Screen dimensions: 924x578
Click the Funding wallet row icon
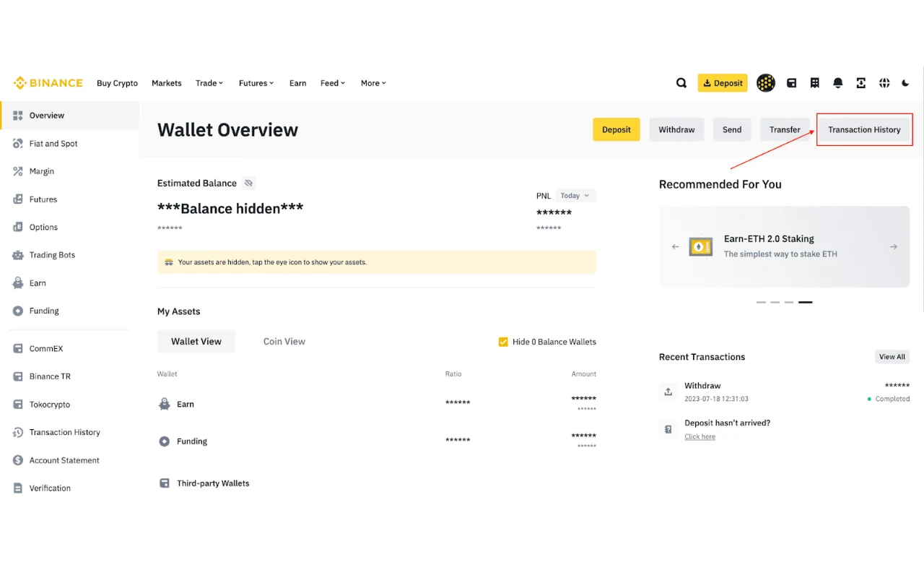pos(165,441)
